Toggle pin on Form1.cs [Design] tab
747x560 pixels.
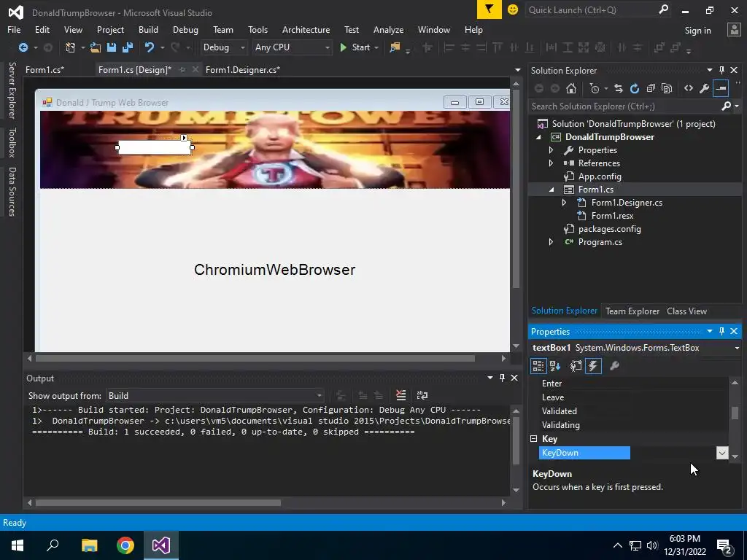point(182,69)
